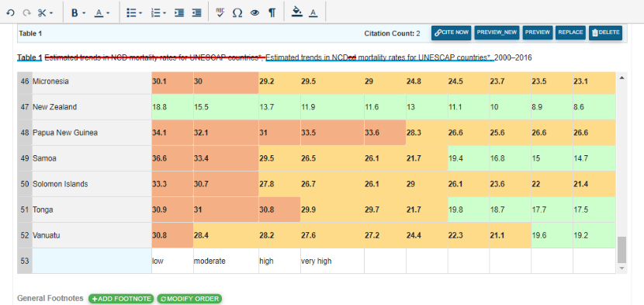Insert a bulleted list

pos(131,13)
